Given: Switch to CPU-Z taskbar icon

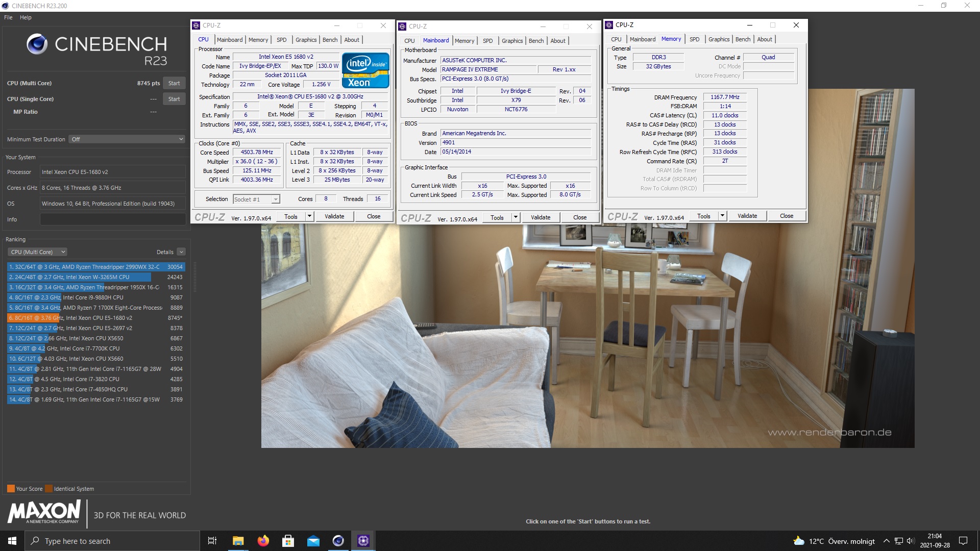Looking at the screenshot, I should (x=363, y=541).
